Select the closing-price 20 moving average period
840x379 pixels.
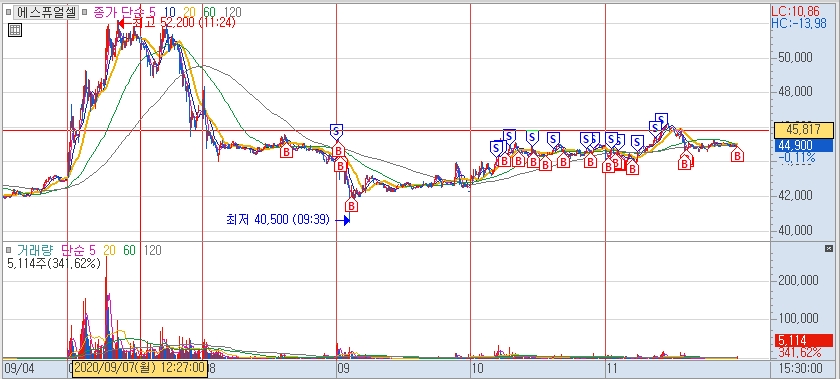pos(190,11)
